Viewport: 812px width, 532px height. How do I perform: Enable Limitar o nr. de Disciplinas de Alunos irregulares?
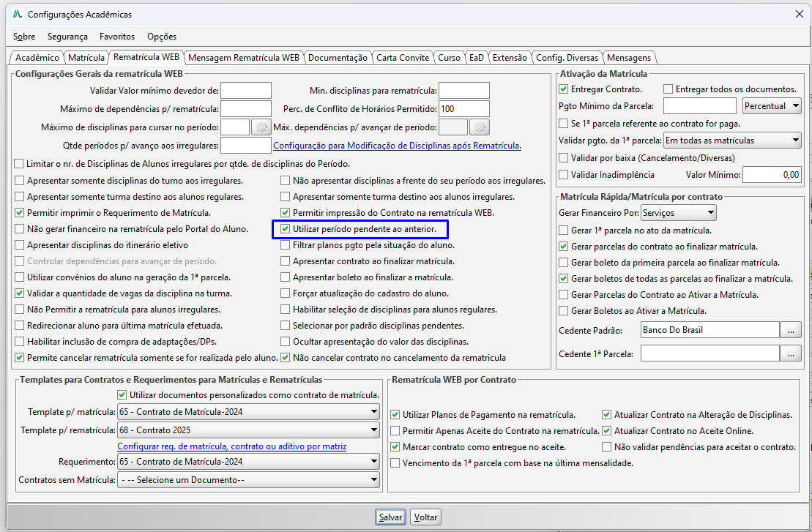19,164
